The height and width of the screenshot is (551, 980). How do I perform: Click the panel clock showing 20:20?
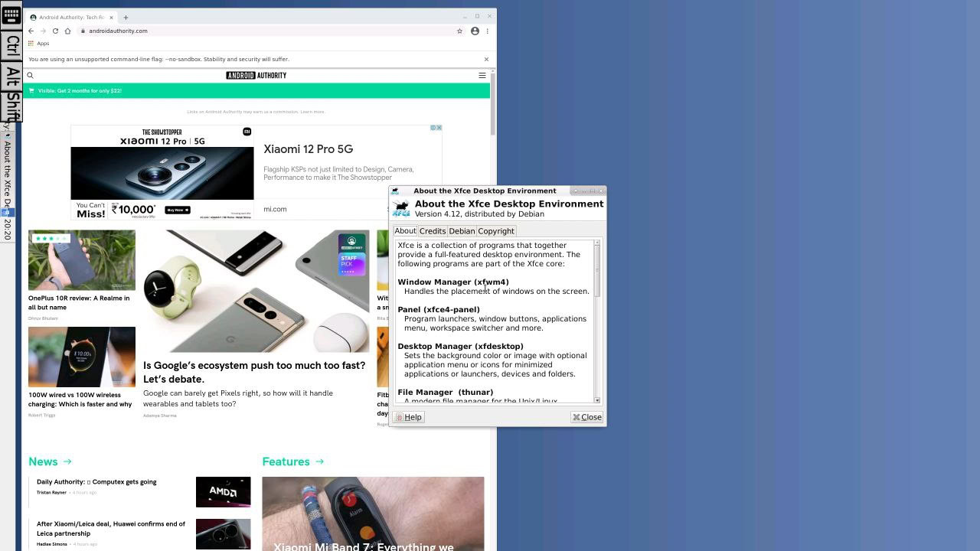(8, 228)
